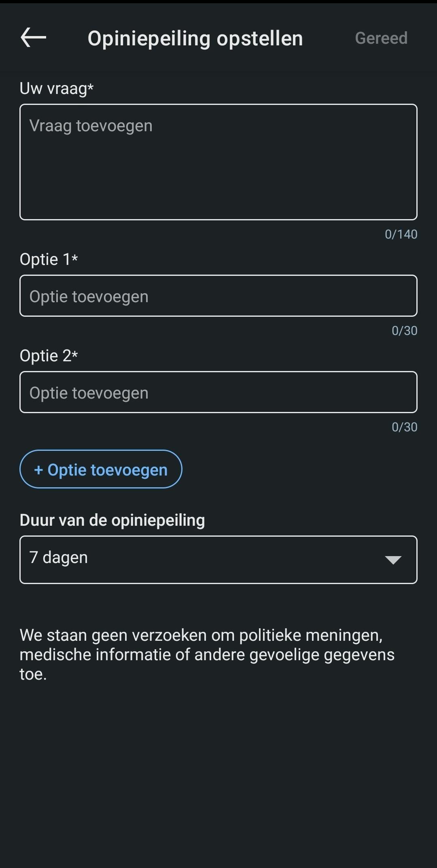Click the Duur van de opiniepeiling label
This screenshot has height=868, width=437.
(112, 520)
